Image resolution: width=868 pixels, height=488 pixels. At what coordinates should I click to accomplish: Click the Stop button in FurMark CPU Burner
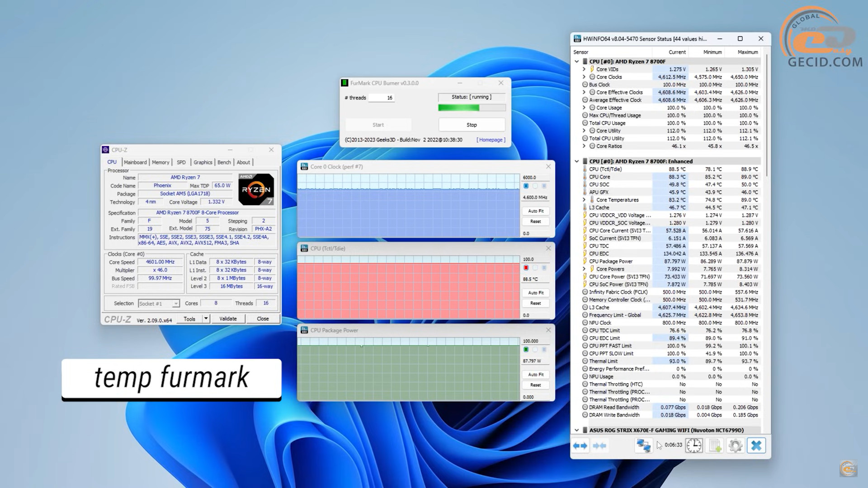[x=472, y=125]
